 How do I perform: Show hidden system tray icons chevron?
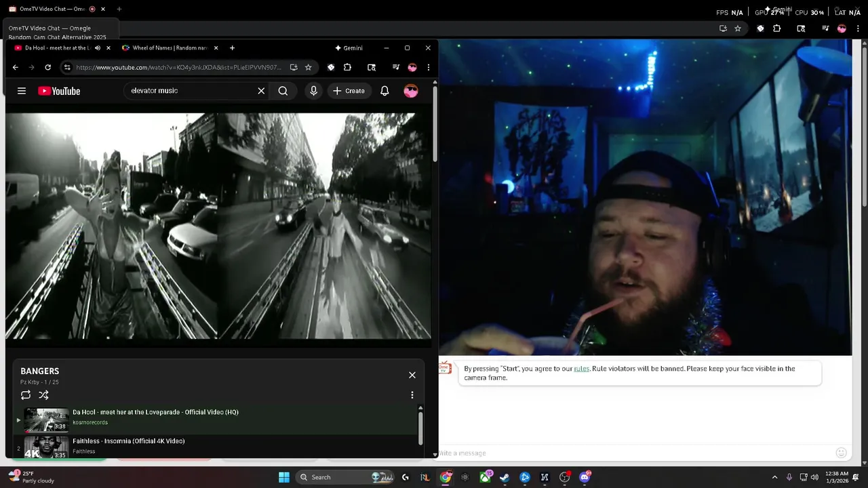(x=775, y=477)
